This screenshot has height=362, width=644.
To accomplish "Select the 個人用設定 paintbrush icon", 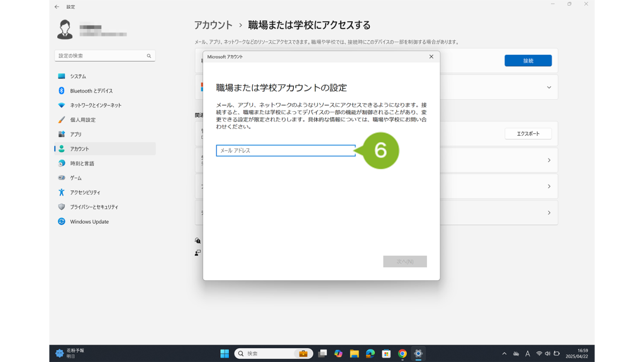I will point(62,119).
